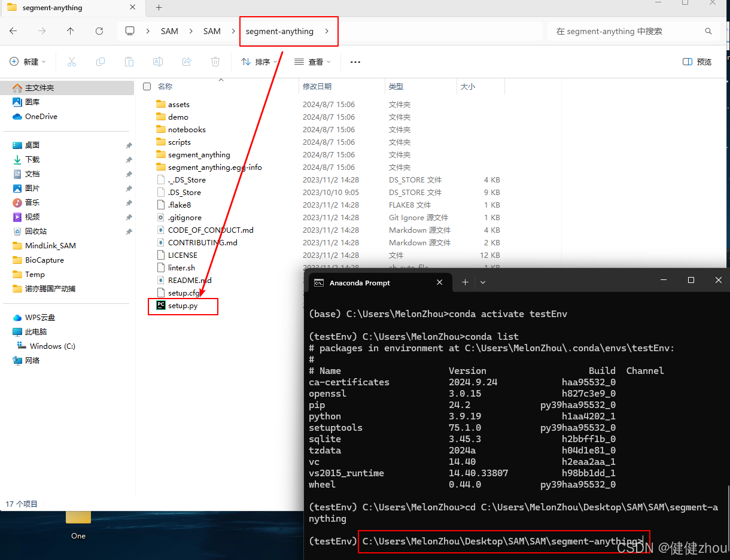Open 此电脑 This PC in sidebar

[x=30, y=332]
